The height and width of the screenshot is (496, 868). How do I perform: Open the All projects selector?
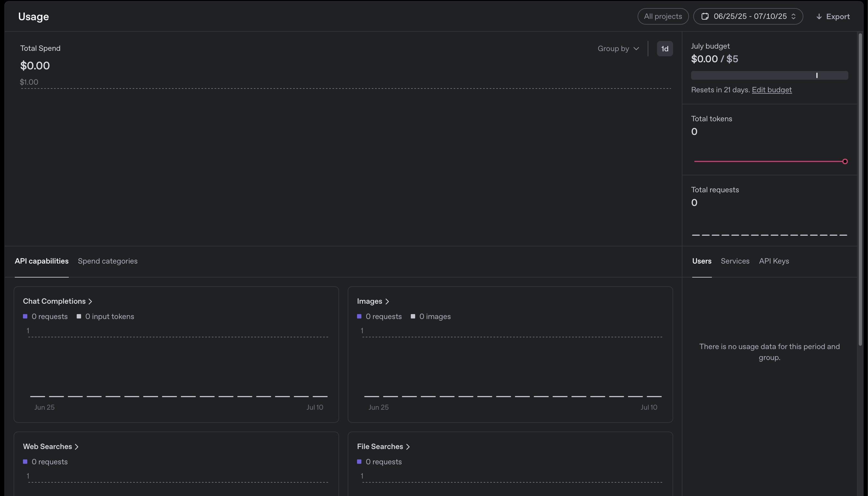click(x=663, y=16)
